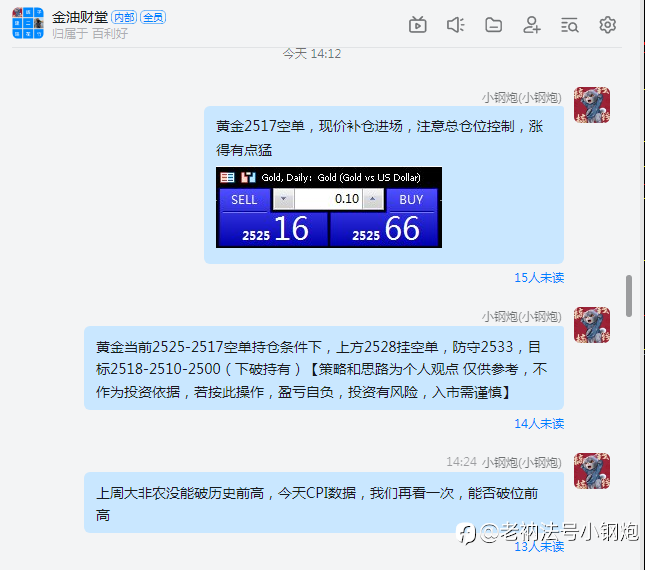Open the Gold trading panel image
The height and width of the screenshot is (570, 645).
(329, 207)
